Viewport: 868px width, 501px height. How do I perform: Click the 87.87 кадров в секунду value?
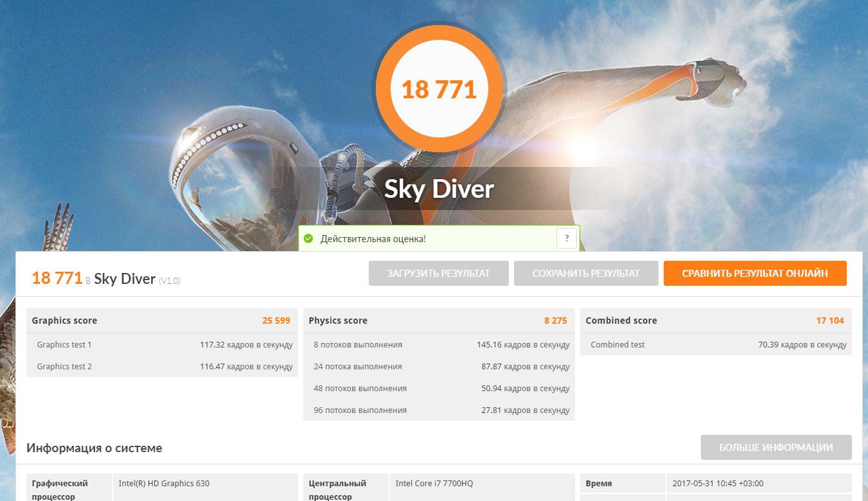[x=526, y=367]
